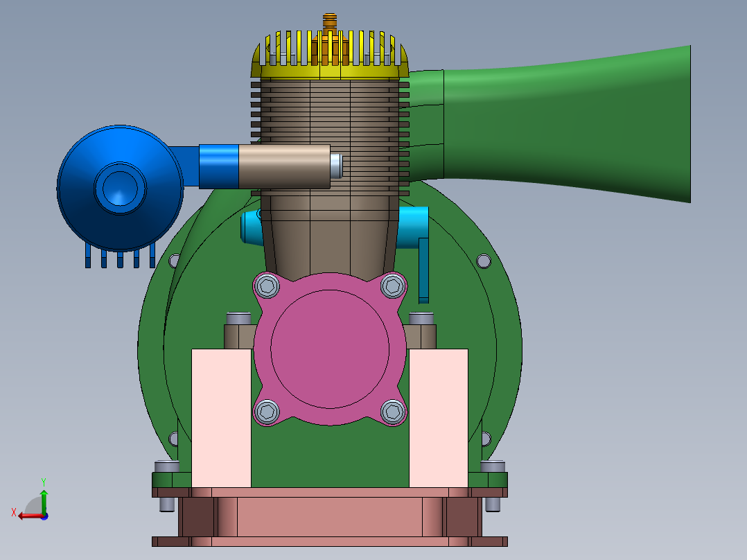This screenshot has height=560, width=747.
Task: Select the upper-left hex bolt on pink plate
Action: point(267,285)
